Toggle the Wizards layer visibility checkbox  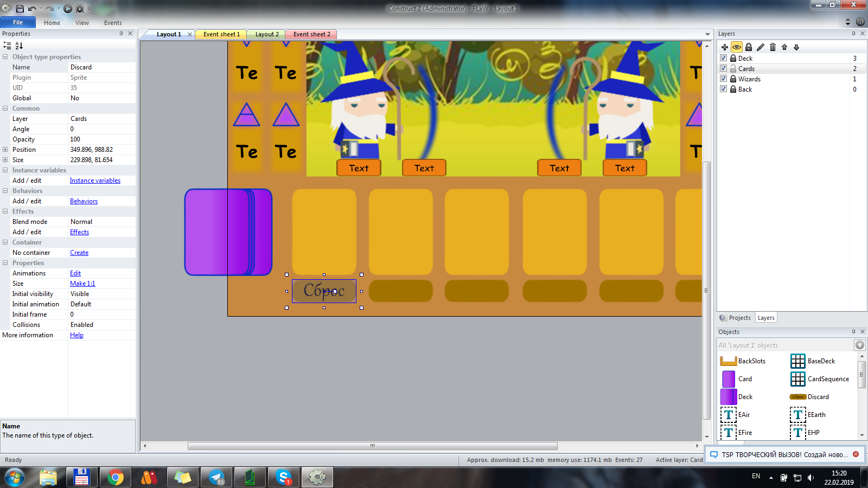[x=723, y=79]
